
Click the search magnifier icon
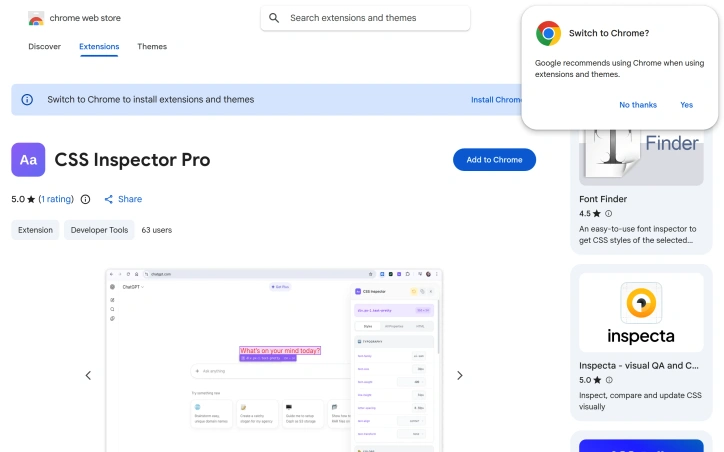tap(274, 18)
